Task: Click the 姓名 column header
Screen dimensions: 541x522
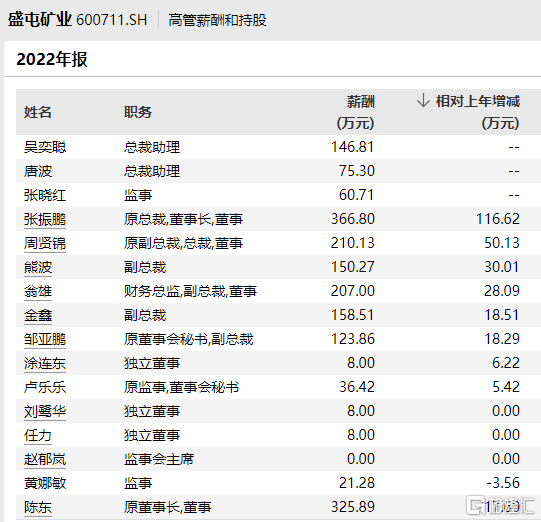Action: pyautogui.click(x=38, y=112)
